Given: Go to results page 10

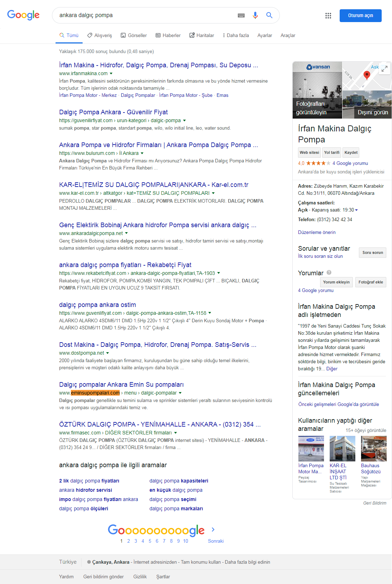Looking at the screenshot, I should [185, 541].
